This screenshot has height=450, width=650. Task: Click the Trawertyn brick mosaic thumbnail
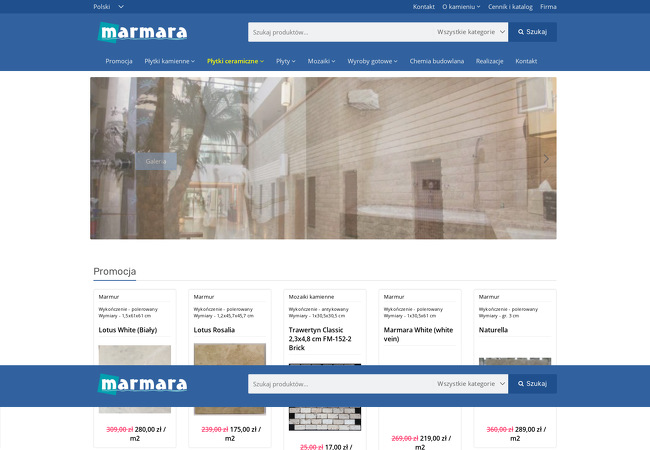point(325,419)
